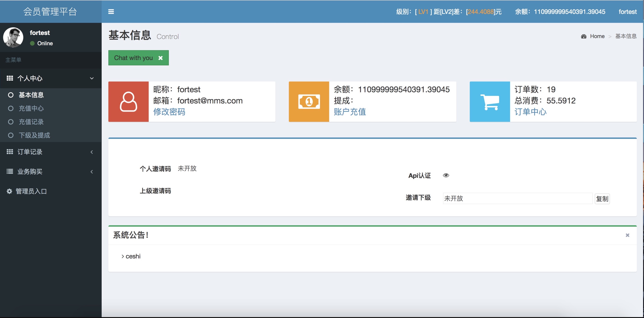
Task: Click the dashboard icon beside Home breadcrumb
Action: pyautogui.click(x=584, y=37)
